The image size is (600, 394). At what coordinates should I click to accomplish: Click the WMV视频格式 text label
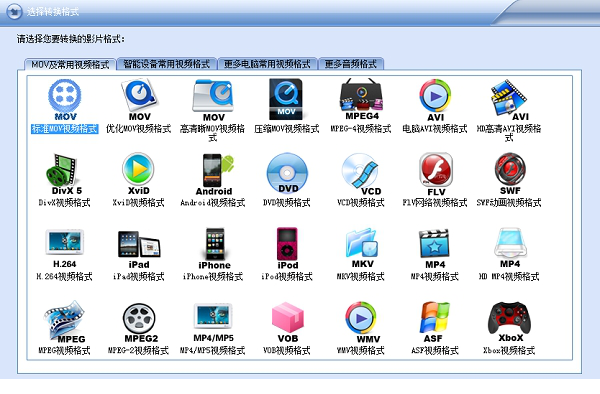tap(360, 350)
